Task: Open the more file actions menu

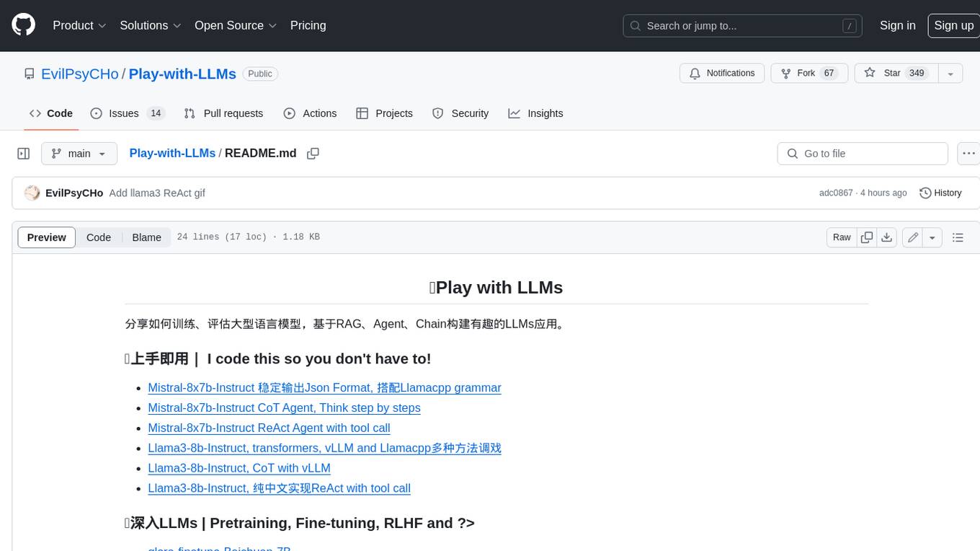Action: coord(968,154)
